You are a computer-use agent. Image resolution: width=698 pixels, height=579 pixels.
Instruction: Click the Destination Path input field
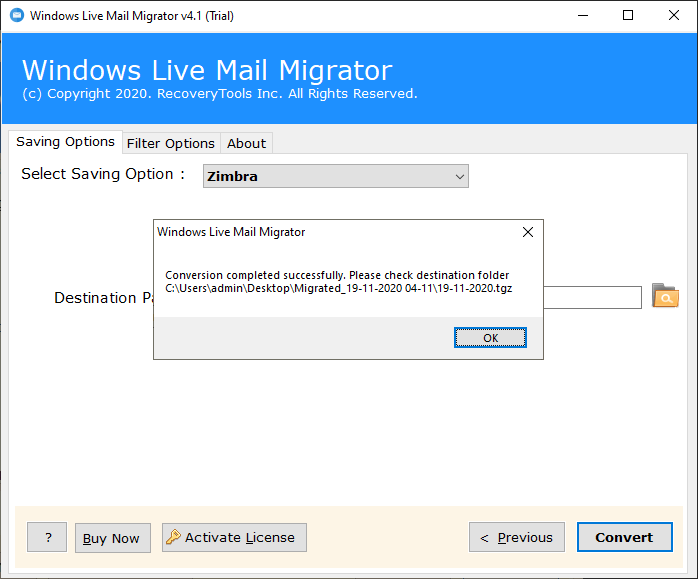click(x=592, y=297)
